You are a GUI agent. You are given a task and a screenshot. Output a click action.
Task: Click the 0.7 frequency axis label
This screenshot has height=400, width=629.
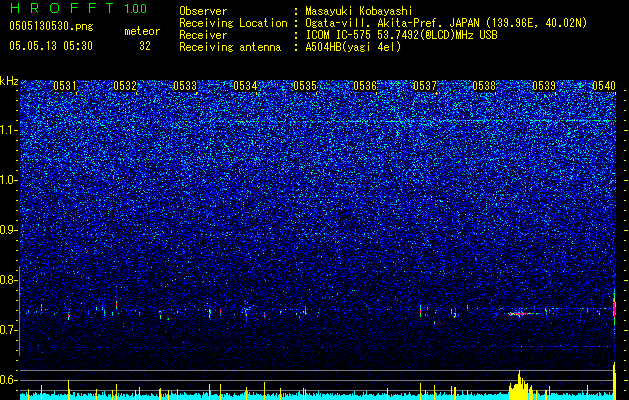point(9,330)
